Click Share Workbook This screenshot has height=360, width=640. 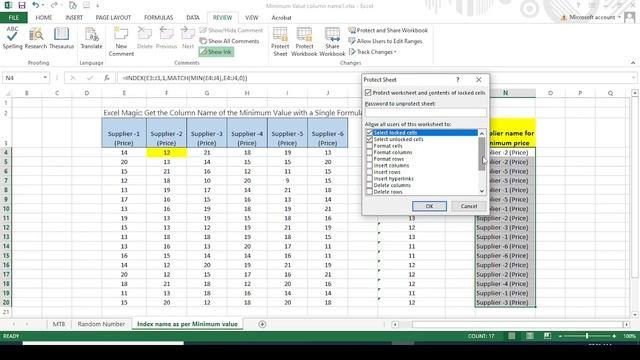pos(332,41)
